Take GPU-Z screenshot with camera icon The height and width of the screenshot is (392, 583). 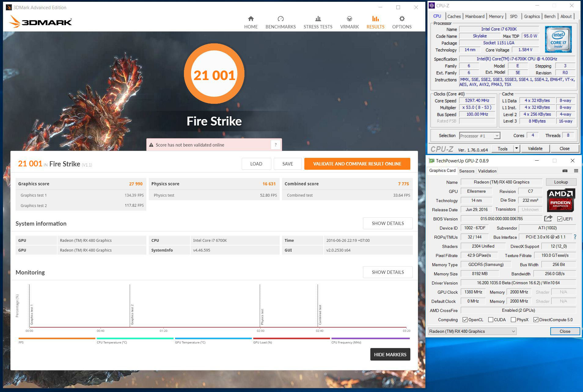pyautogui.click(x=565, y=171)
